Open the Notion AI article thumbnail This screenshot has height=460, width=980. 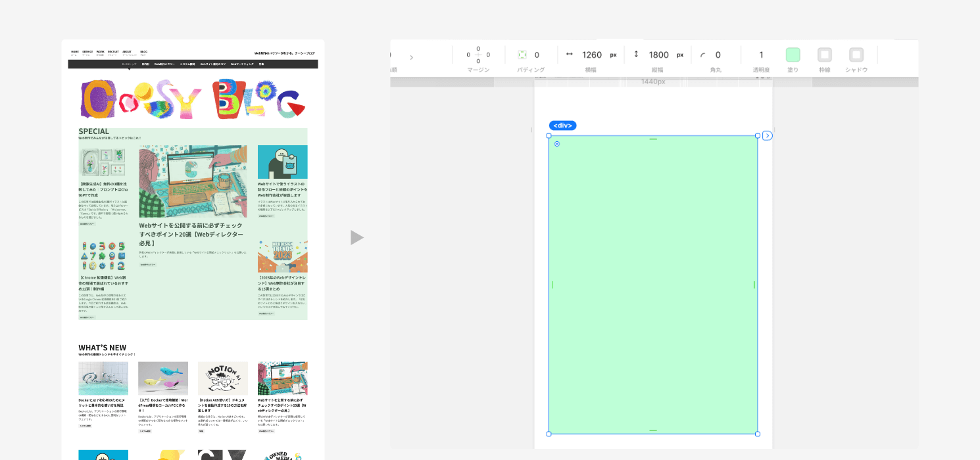click(x=223, y=378)
